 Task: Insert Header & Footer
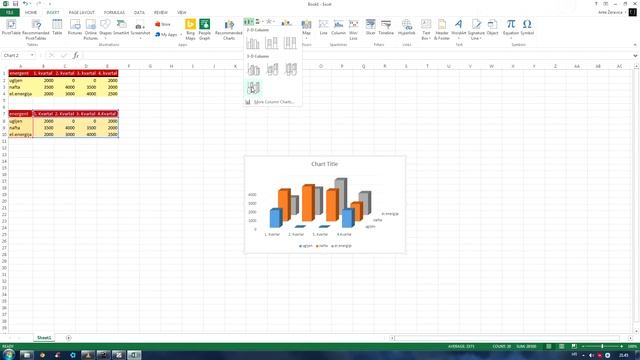[x=442, y=29]
